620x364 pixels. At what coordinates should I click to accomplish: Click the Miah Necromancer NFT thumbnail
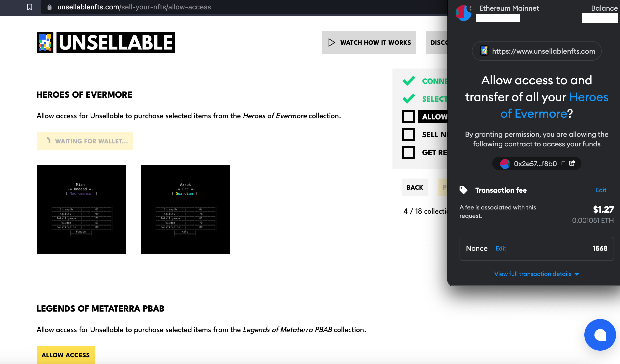(x=81, y=209)
